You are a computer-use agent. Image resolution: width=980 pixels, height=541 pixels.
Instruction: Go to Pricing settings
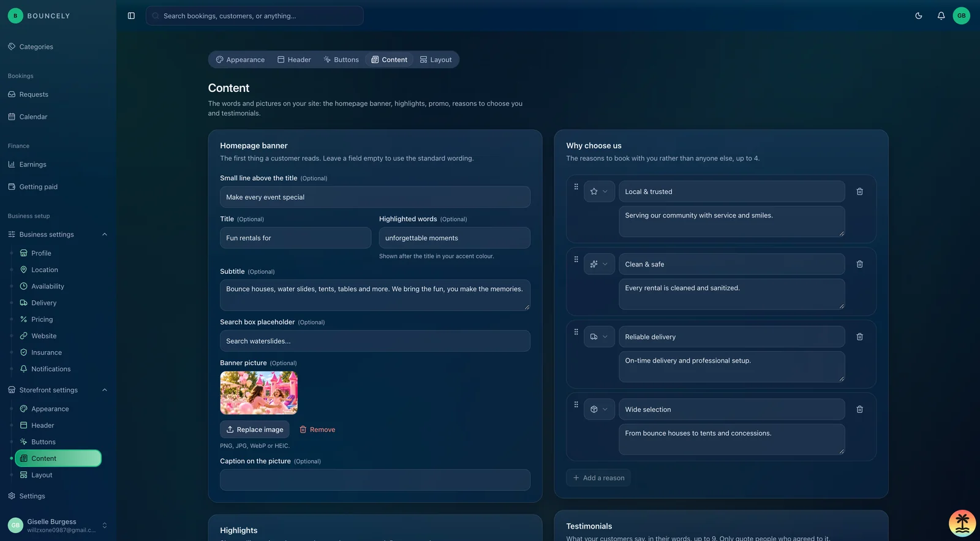[42, 319]
